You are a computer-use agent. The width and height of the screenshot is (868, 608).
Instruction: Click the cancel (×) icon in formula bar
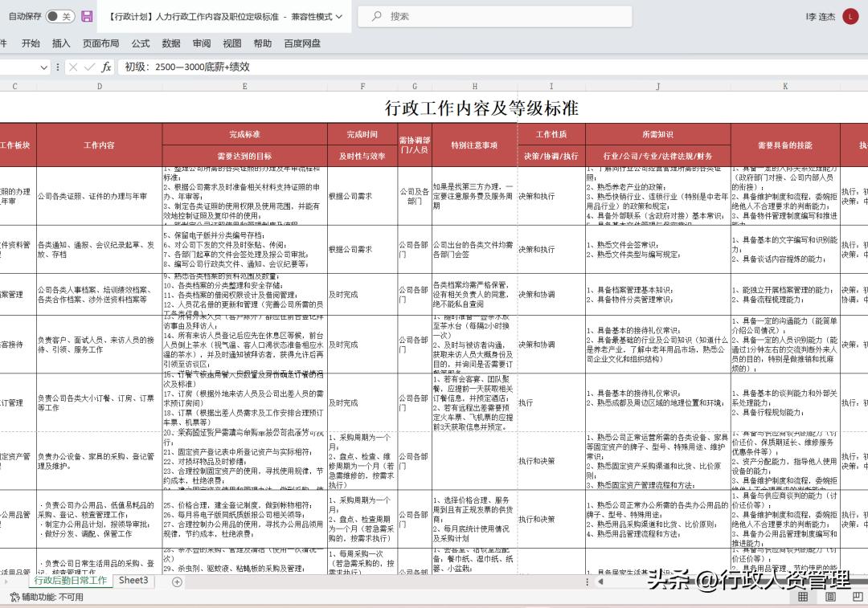click(x=74, y=67)
